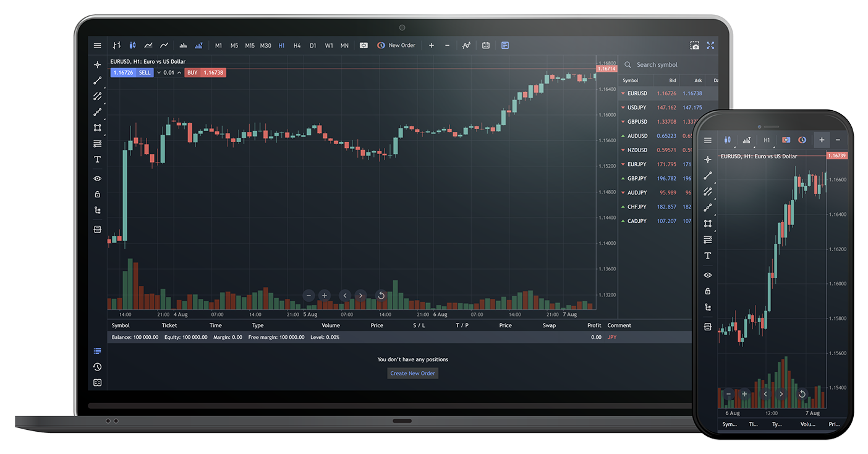This screenshot has width=868, height=454.
Task: Open the Indicators list
Action: pos(466,45)
